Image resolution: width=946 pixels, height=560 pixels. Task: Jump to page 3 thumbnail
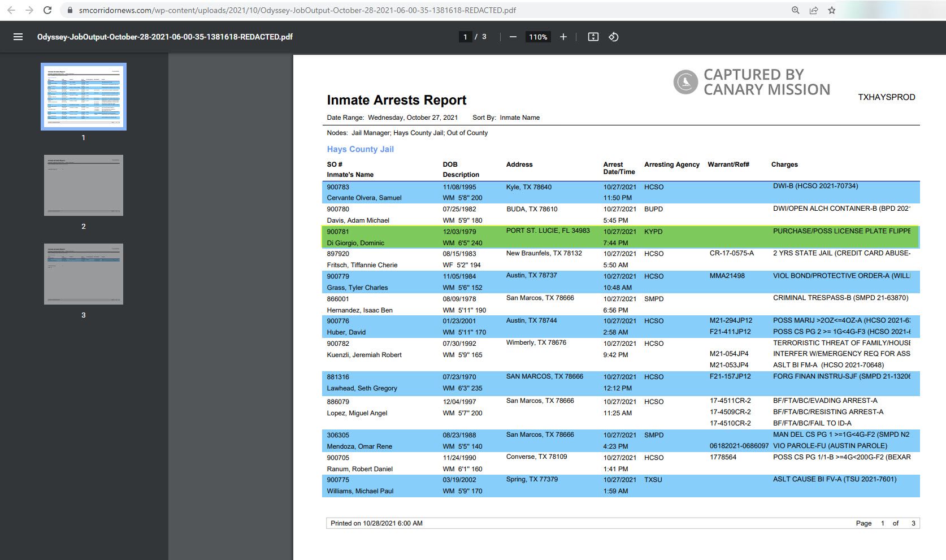(x=84, y=274)
